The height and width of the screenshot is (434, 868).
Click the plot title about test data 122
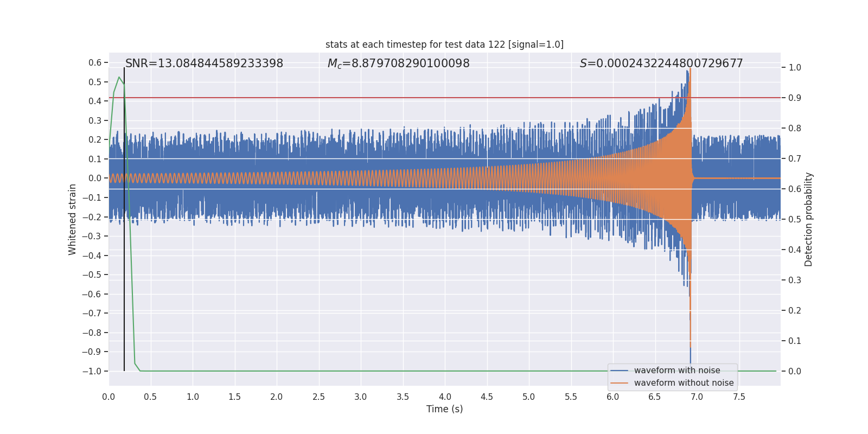tap(444, 44)
